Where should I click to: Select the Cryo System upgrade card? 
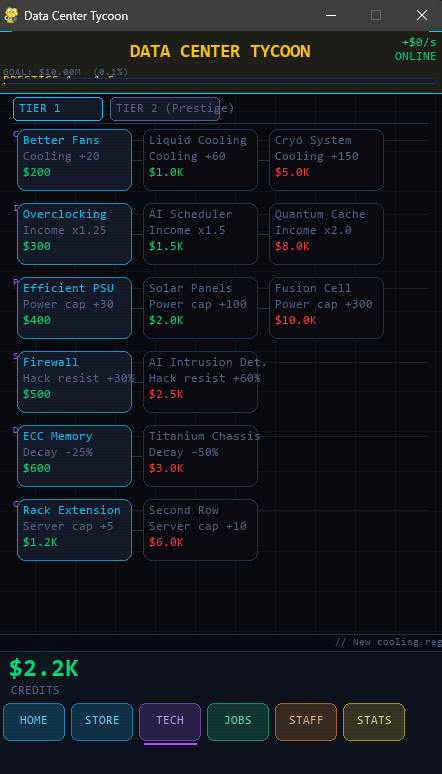(326, 160)
